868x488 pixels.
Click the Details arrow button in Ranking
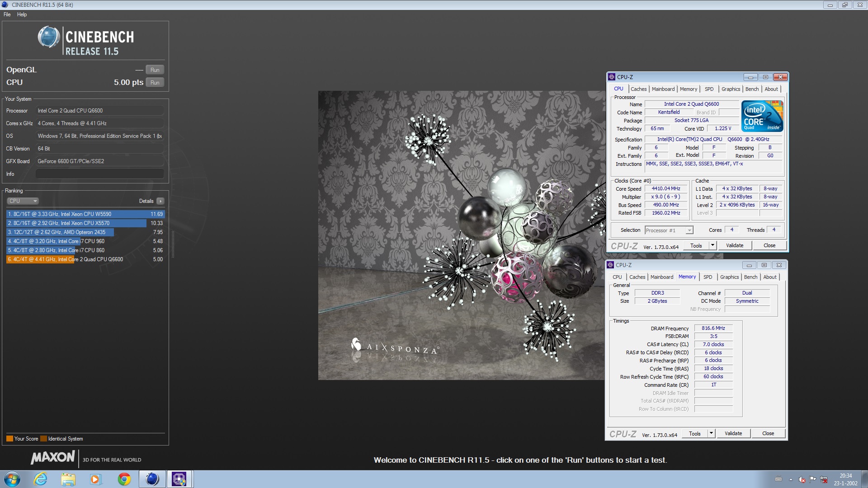(x=160, y=201)
